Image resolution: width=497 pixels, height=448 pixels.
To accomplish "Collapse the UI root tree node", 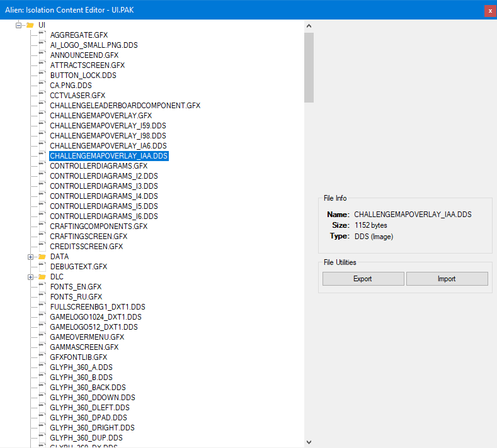I will tap(19, 25).
